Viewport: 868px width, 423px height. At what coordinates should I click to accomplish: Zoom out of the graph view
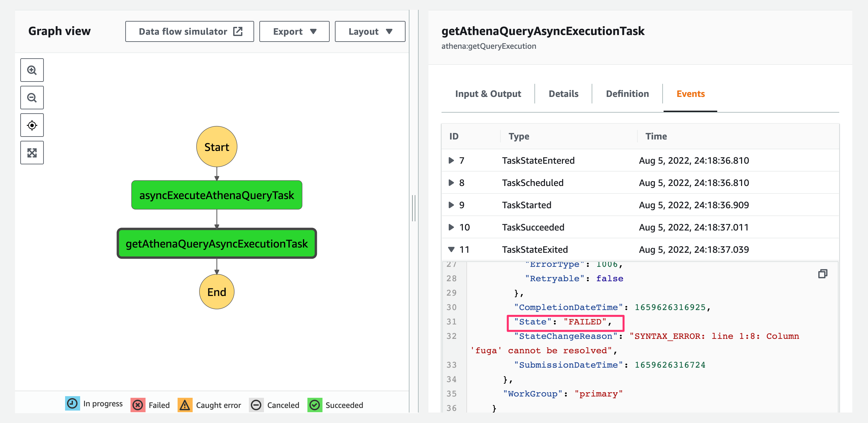tap(32, 98)
